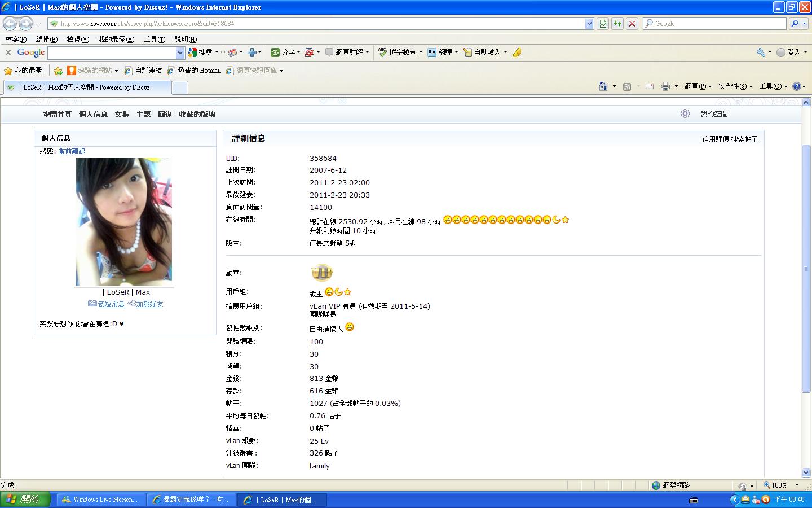Screen dimensions: 812x508
Task: Click the Google toolbar highlighter icon
Action: click(517, 52)
